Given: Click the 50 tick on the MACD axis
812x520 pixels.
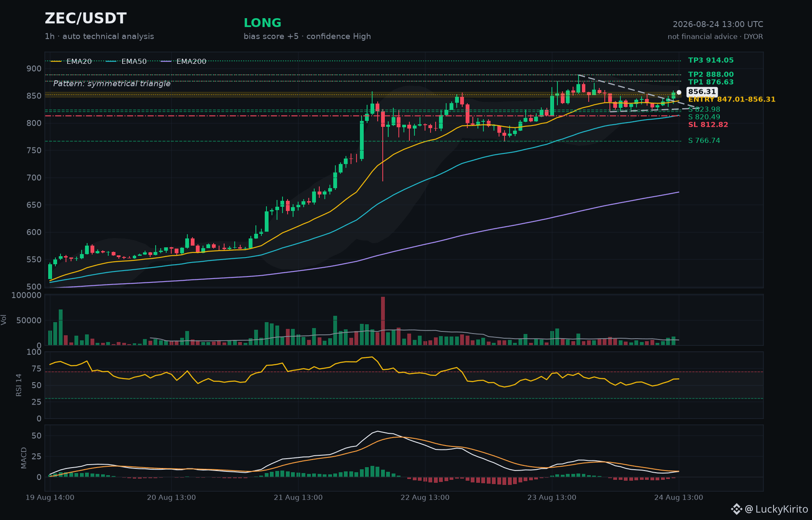Looking at the screenshot, I should [36, 436].
